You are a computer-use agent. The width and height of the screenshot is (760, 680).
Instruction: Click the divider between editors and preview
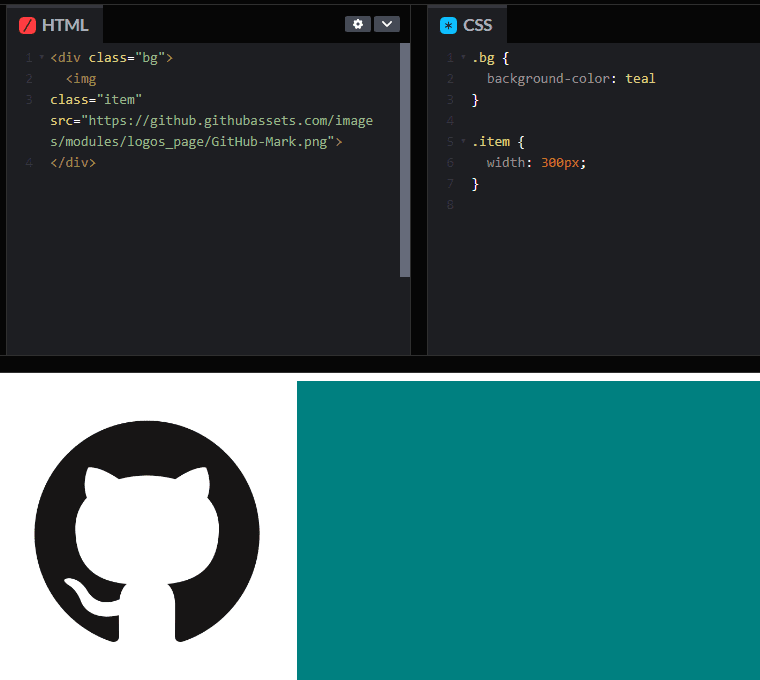[380, 364]
